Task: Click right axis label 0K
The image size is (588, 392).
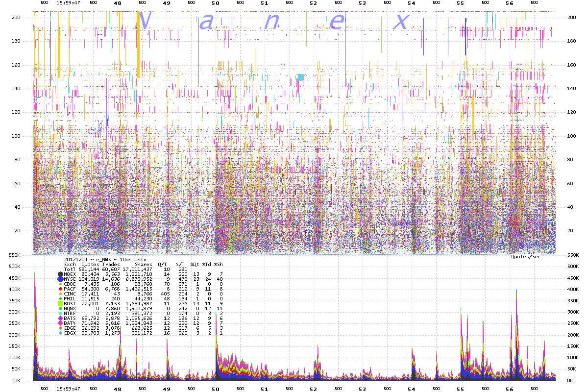Action: point(570,381)
